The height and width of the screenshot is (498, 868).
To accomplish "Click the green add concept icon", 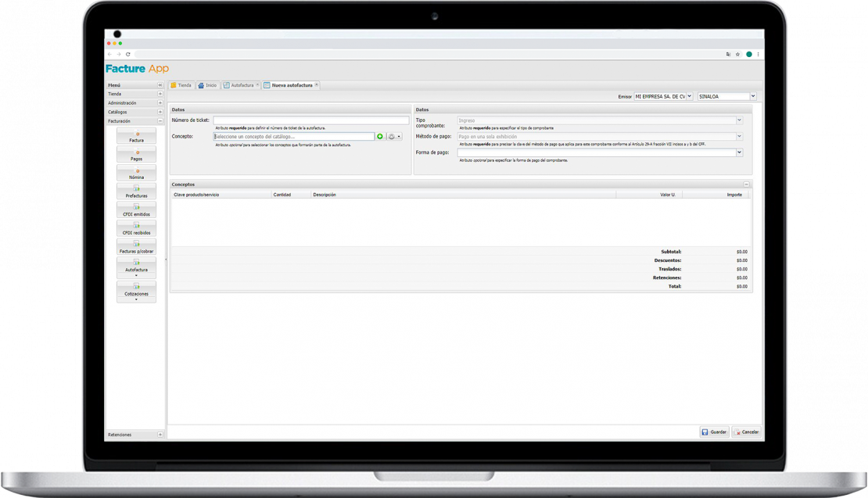I will [x=380, y=136].
